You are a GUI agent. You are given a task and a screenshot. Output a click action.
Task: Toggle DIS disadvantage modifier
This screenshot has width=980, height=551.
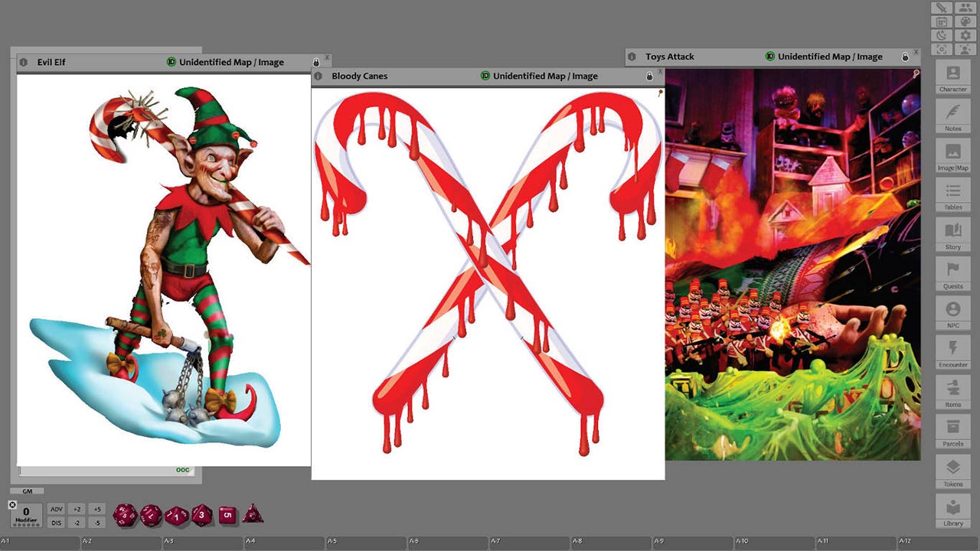[x=56, y=523]
